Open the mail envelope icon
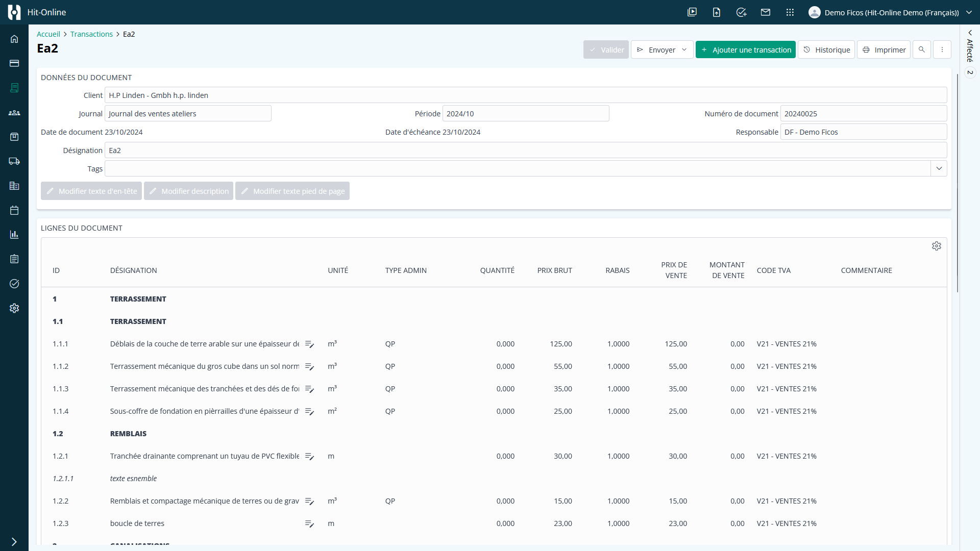 pyautogui.click(x=766, y=12)
